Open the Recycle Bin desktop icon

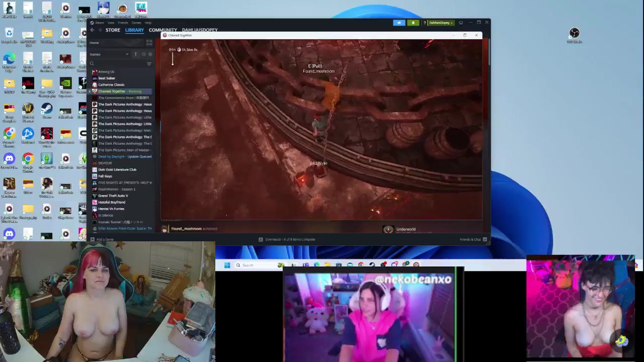(9, 36)
